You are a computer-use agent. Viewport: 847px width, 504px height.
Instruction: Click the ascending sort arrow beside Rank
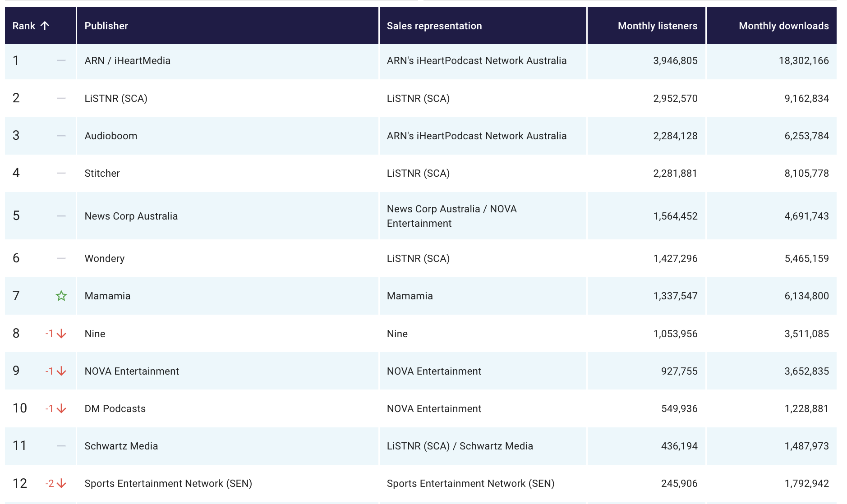[x=45, y=26]
